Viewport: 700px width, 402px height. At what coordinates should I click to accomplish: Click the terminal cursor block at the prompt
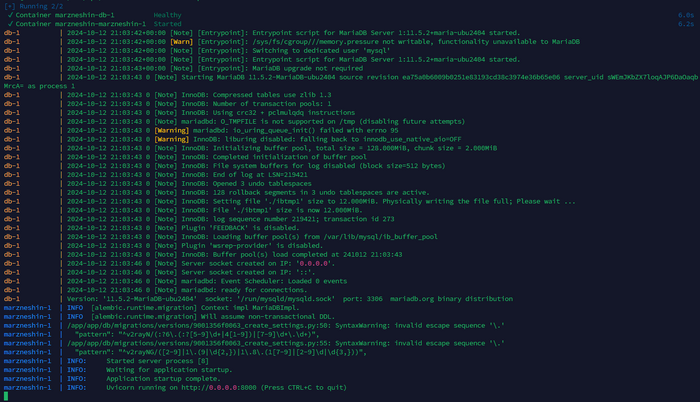(5, 397)
